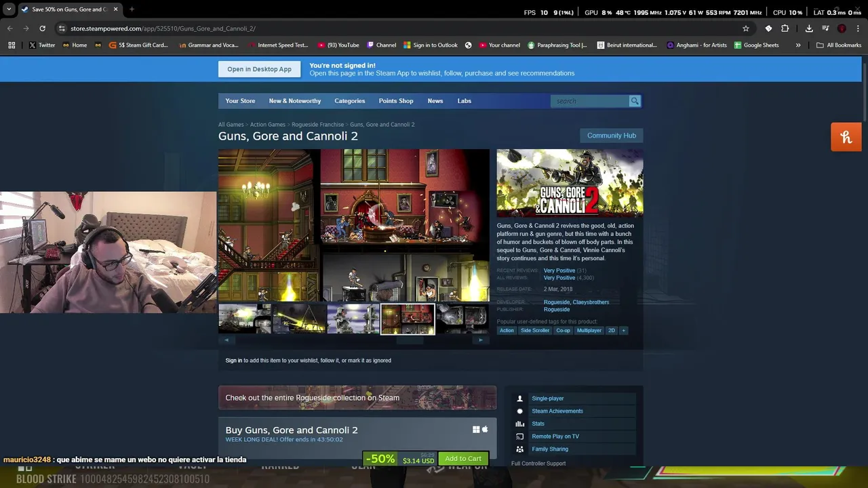The height and width of the screenshot is (488, 868).
Task: Close the Guns, Gore and Cannoli browser tab
Action: [115, 9]
